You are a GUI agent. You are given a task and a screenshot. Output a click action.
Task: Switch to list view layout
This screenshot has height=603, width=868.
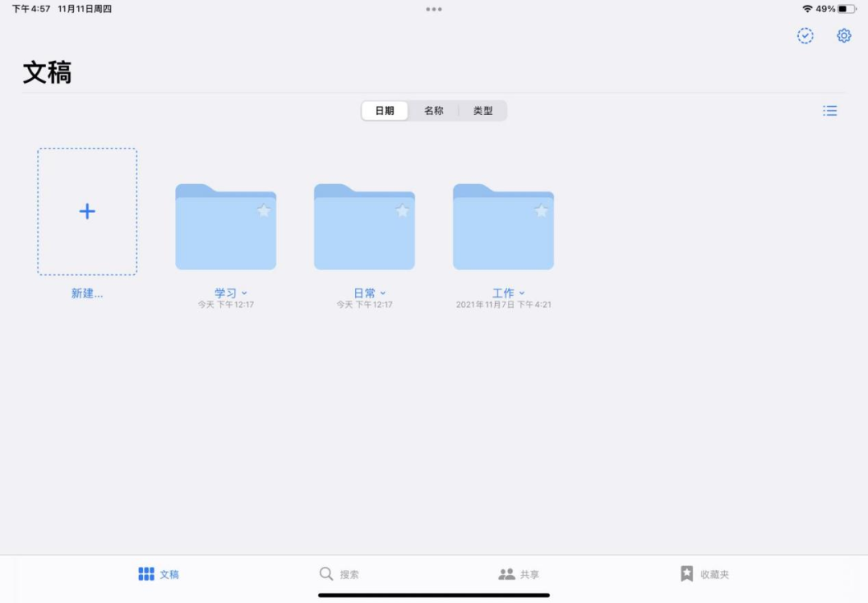click(830, 110)
